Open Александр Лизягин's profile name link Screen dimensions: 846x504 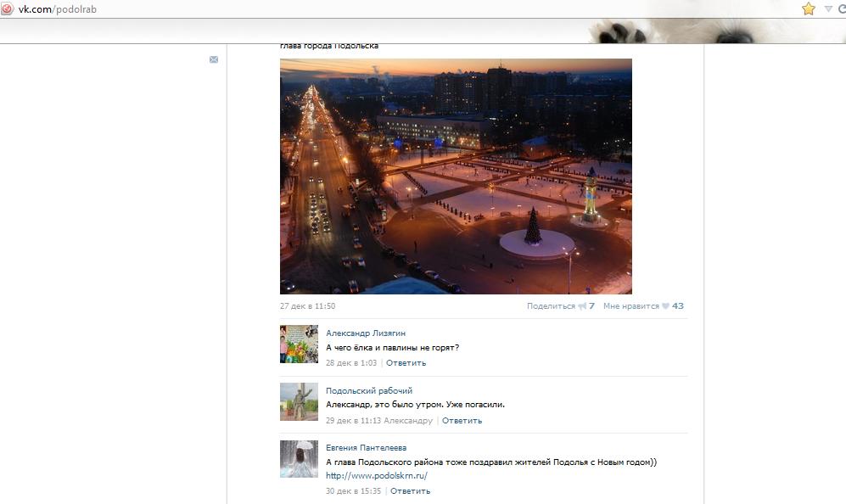[x=366, y=333]
